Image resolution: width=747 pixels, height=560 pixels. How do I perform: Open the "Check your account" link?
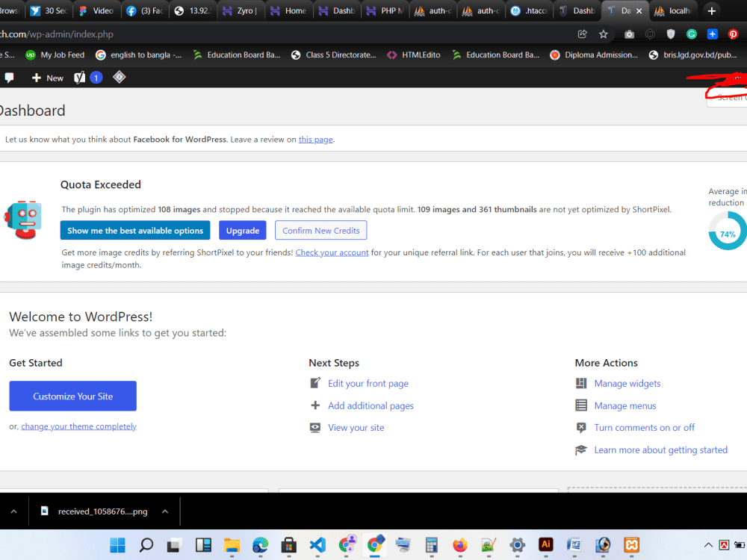coord(332,252)
